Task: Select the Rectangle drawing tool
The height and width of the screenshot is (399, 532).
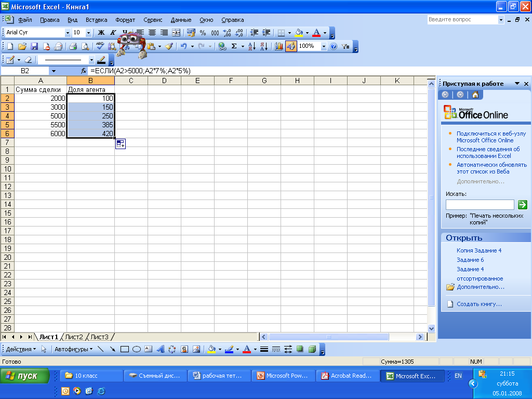Action: click(x=125, y=349)
